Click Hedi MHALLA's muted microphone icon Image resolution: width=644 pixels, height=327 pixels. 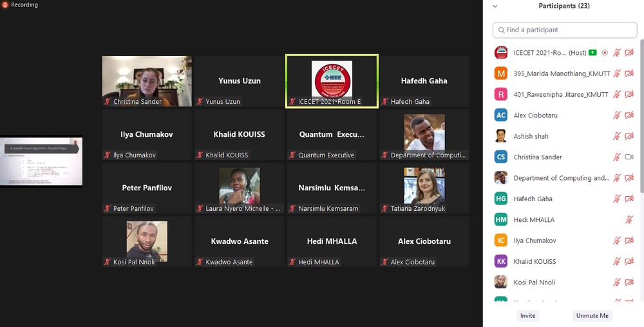click(629, 220)
